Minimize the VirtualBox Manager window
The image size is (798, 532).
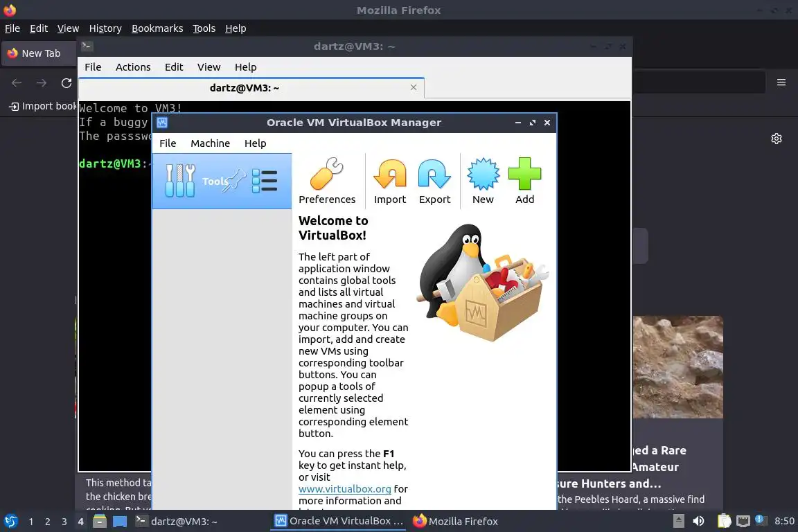coord(517,123)
